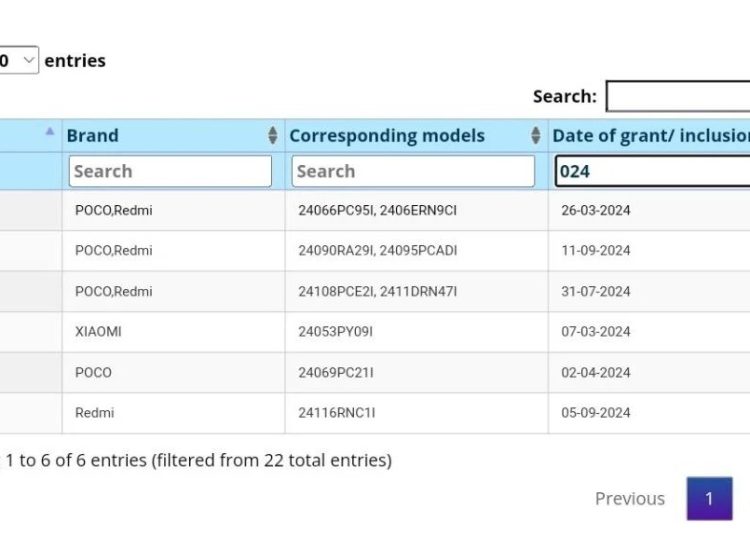Click the entries label beside the dropdown
Screen dimensions: 750x536
(x=75, y=61)
